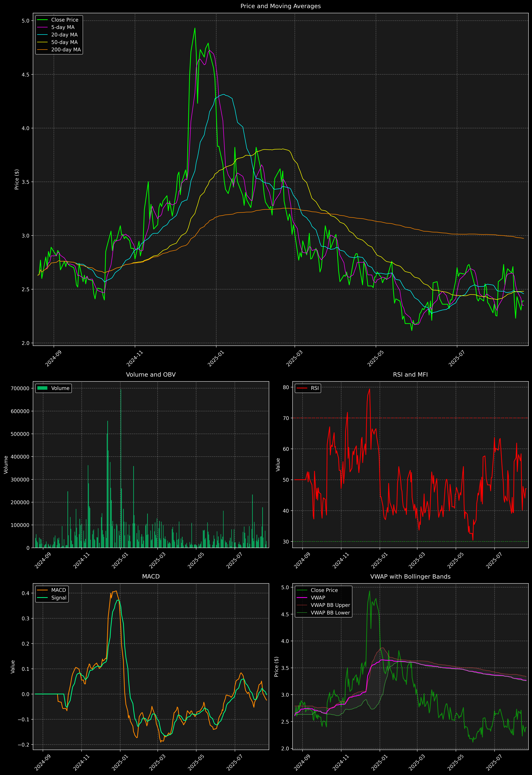Click the Price ($) y-axis label of top chart

tap(17, 179)
